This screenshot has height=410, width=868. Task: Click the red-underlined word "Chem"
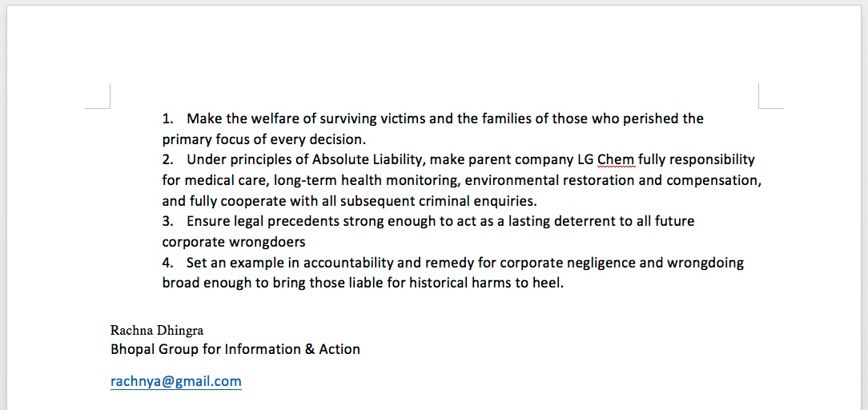click(616, 160)
